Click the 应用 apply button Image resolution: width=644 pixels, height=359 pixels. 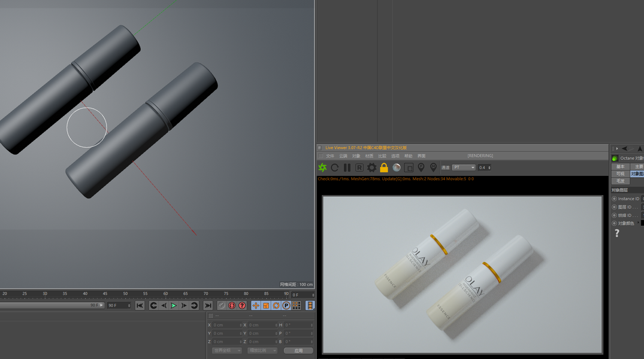[298, 351]
